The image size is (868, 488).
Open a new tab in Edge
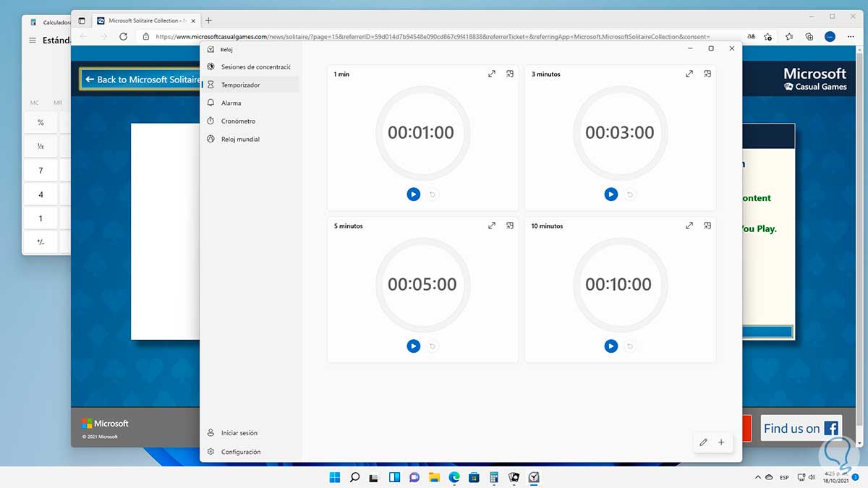click(x=208, y=20)
